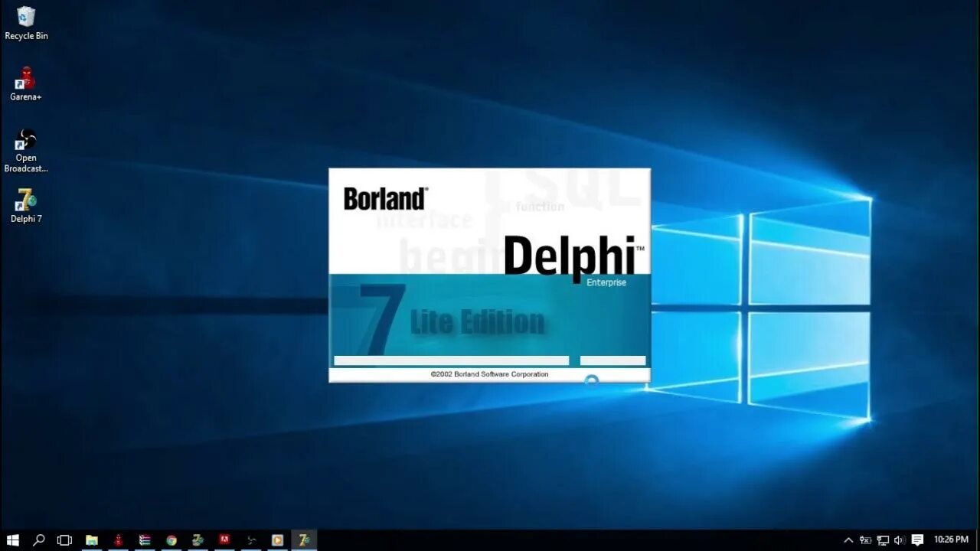Open Google Chrome from the taskbar
Viewport: 980px width, 551px height.
[x=171, y=540]
